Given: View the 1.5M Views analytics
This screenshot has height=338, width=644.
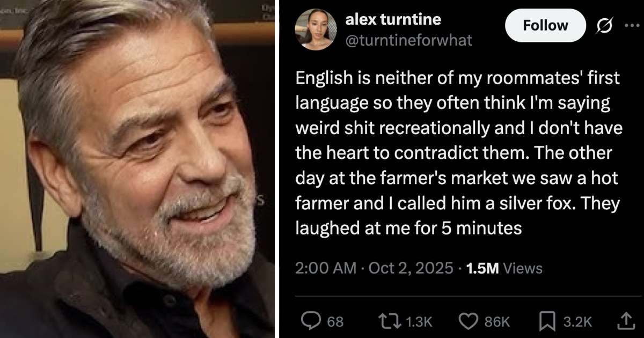Looking at the screenshot, I should pos(504,268).
